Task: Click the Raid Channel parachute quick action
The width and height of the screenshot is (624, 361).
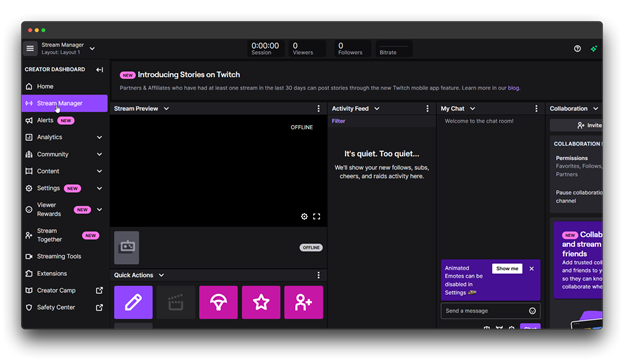Action: [218, 302]
